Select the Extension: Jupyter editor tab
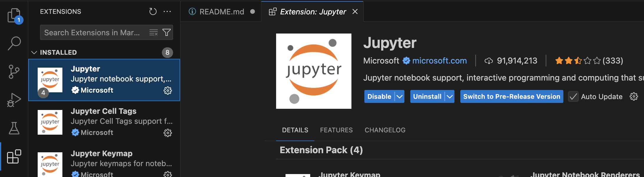 tap(313, 11)
